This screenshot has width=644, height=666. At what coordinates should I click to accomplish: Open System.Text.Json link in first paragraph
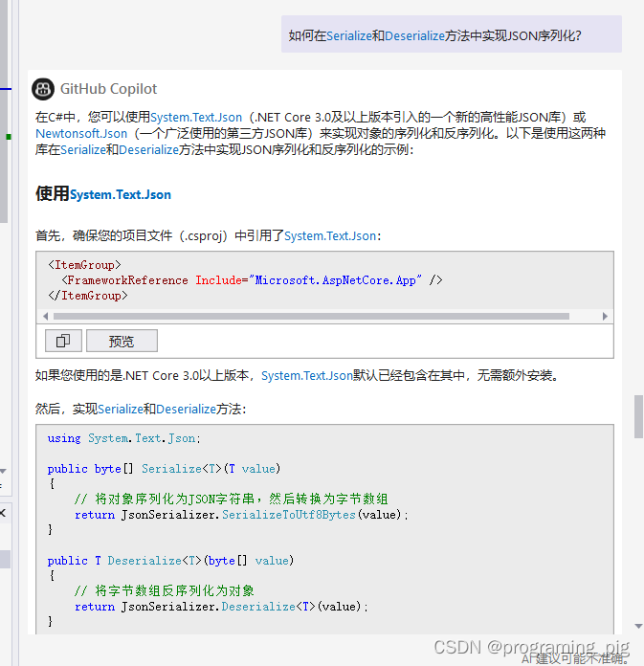click(x=196, y=118)
